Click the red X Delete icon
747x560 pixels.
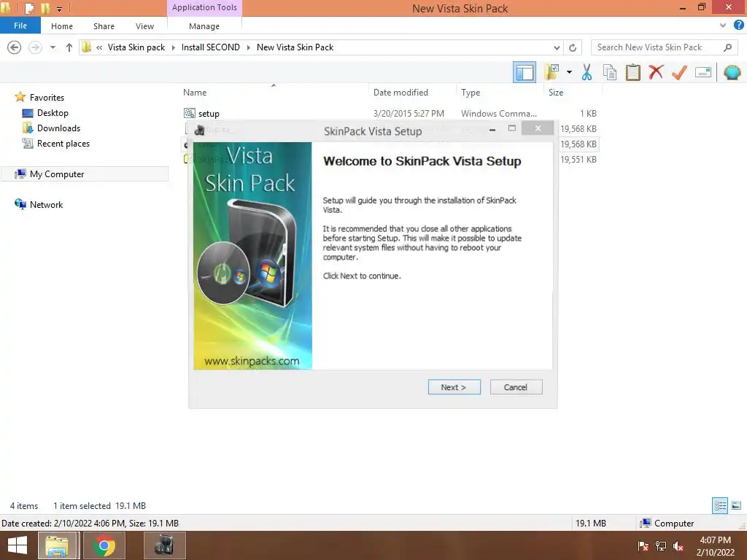[x=656, y=72]
